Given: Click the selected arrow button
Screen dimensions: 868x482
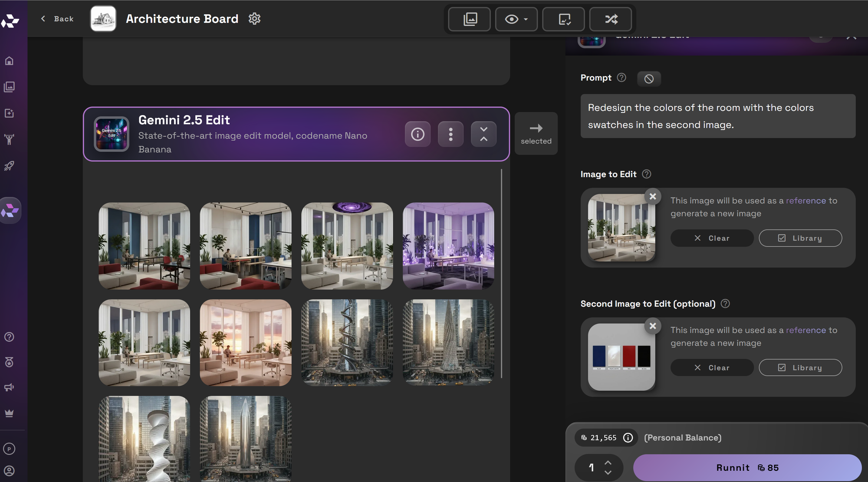Looking at the screenshot, I should (x=536, y=134).
